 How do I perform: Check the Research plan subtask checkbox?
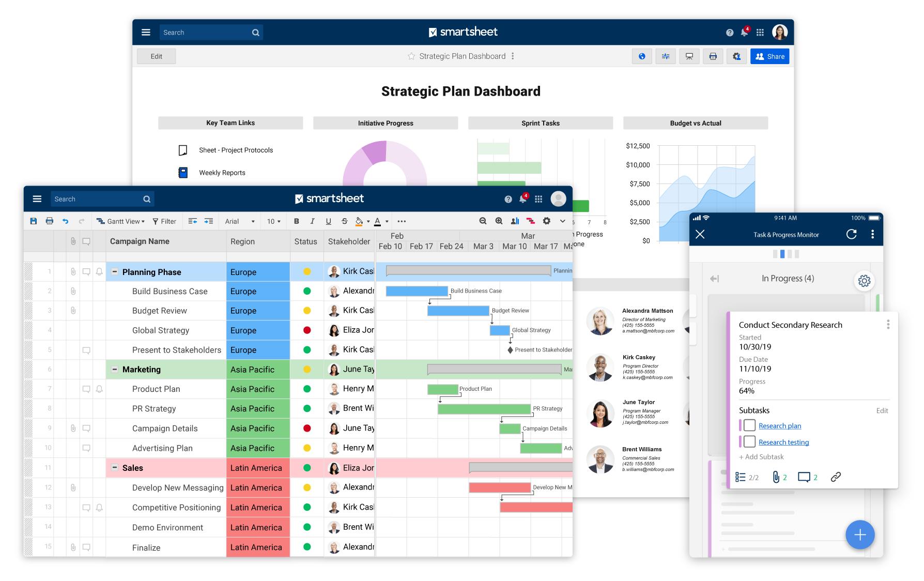coord(749,425)
